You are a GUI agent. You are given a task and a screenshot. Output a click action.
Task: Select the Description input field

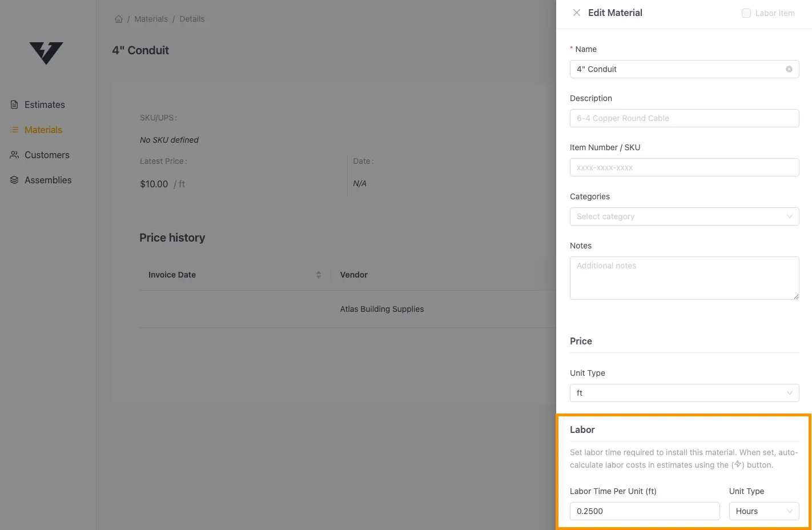coord(684,118)
